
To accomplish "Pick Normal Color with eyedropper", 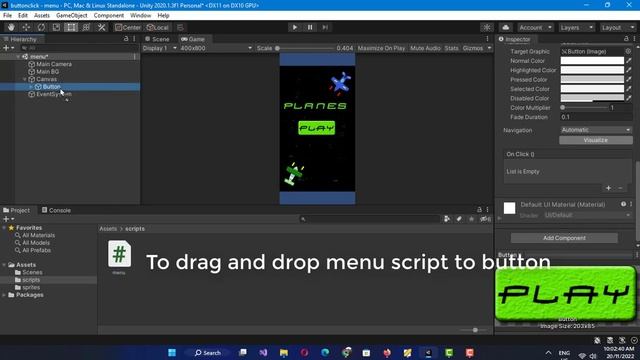I will (x=629, y=61).
